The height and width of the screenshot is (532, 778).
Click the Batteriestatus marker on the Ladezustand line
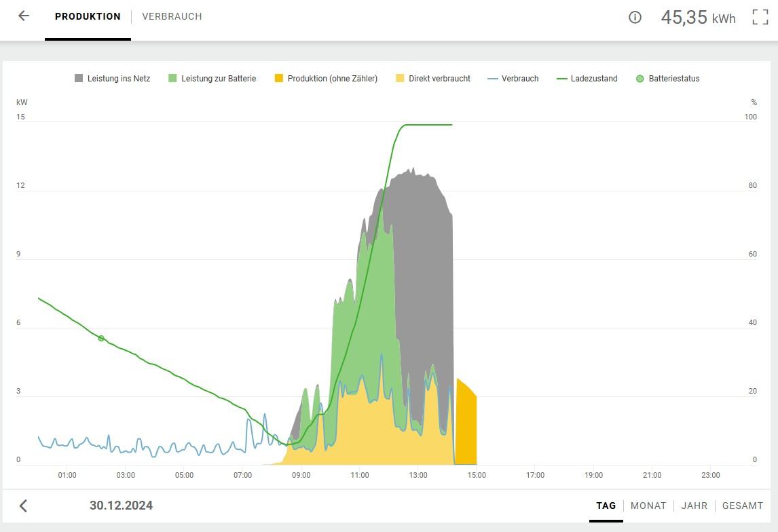tap(101, 338)
